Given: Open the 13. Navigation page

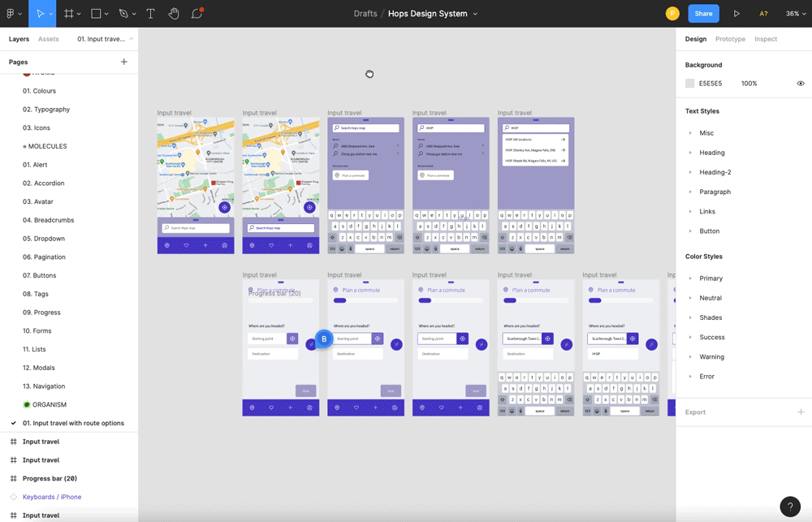Looking at the screenshot, I should tap(44, 386).
